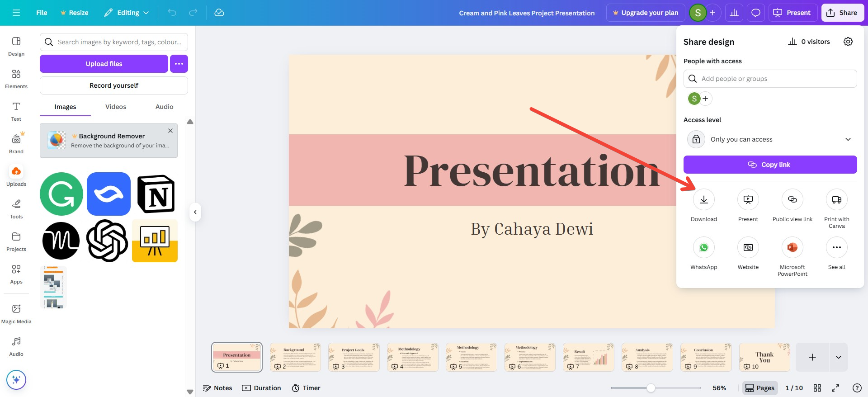The height and width of the screenshot is (397, 868).
Task: Open the Tools sidebar panel
Action: [x=16, y=209]
